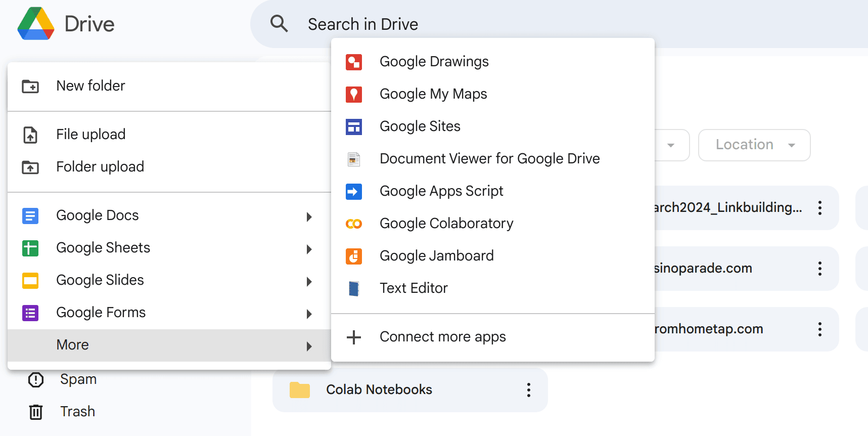The width and height of the screenshot is (868, 436).
Task: Click the Google Drive logo
Action: click(36, 24)
